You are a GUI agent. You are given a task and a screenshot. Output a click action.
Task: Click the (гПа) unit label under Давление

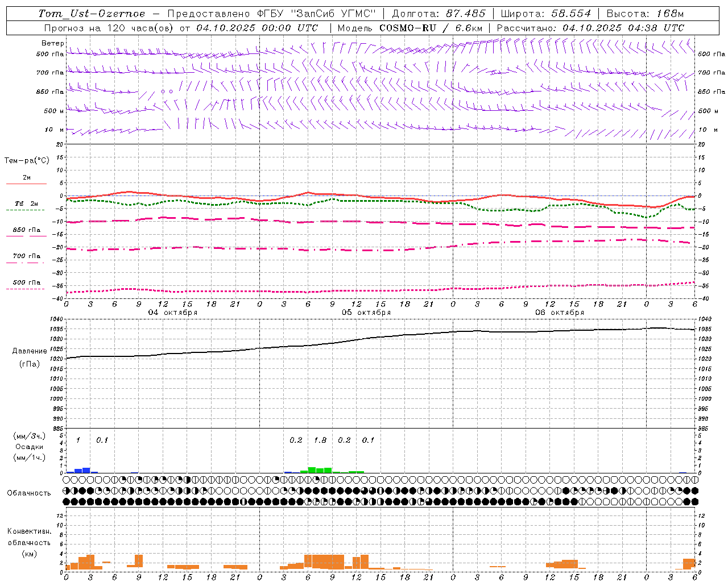tap(30, 364)
